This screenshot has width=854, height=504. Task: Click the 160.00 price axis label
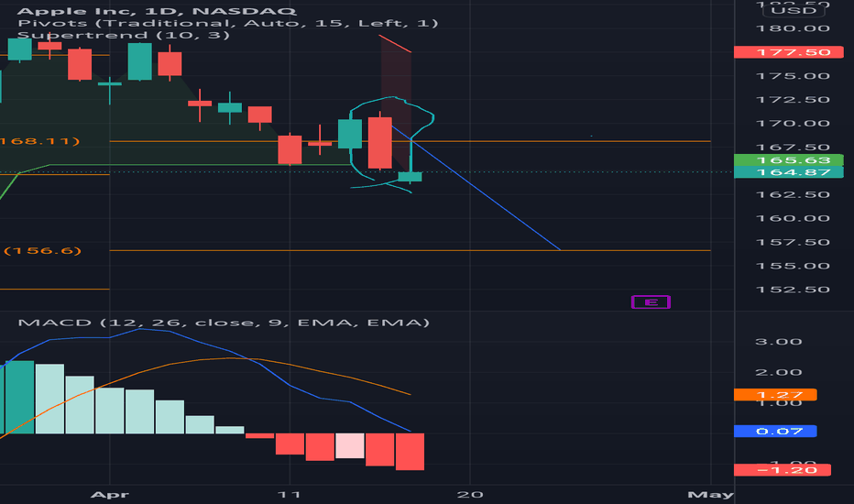[x=793, y=218]
